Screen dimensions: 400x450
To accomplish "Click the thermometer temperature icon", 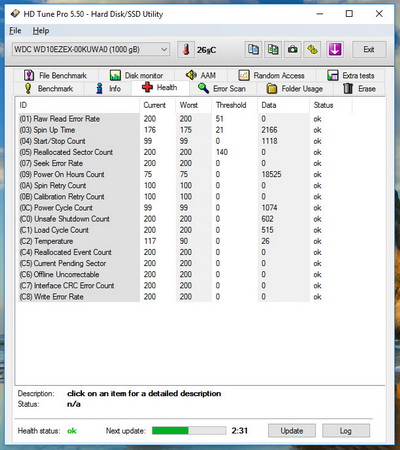I will 186,50.
